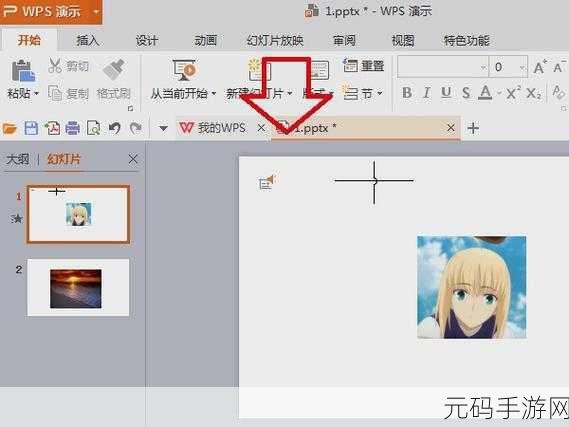Close the slide thumbnail pane
This screenshot has height=427, width=569.
click(133, 159)
